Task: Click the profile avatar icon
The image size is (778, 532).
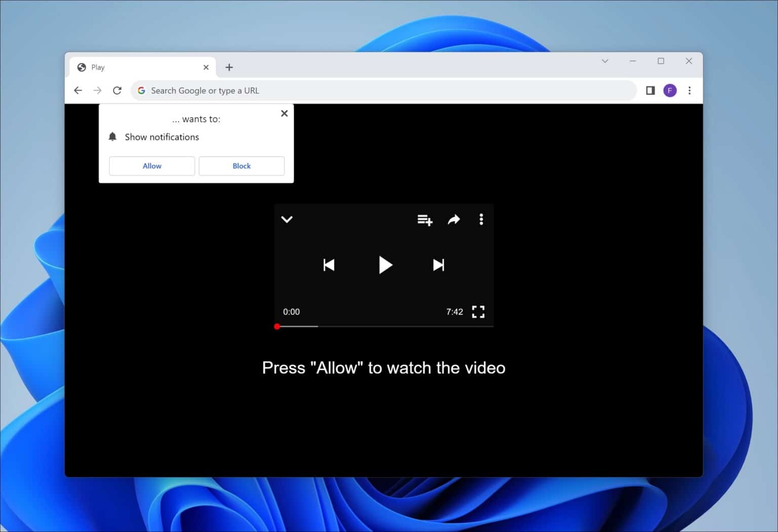Action: click(x=670, y=90)
